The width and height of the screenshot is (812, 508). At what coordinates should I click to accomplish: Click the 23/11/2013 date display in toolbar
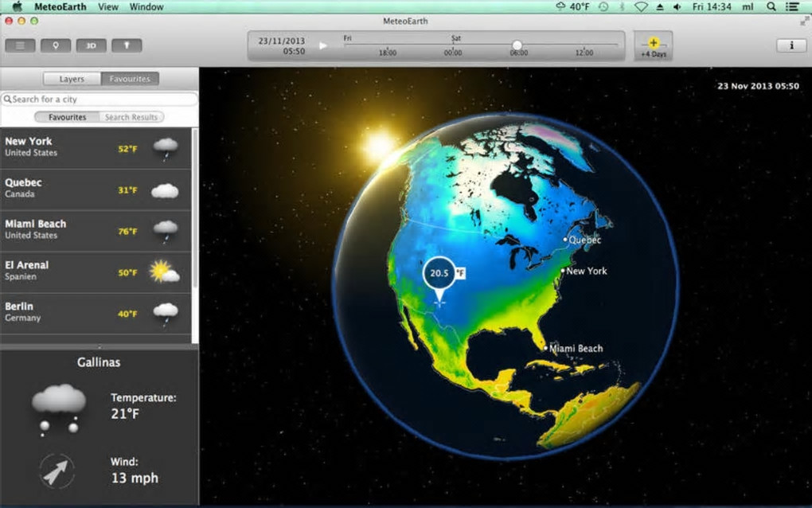coord(282,41)
